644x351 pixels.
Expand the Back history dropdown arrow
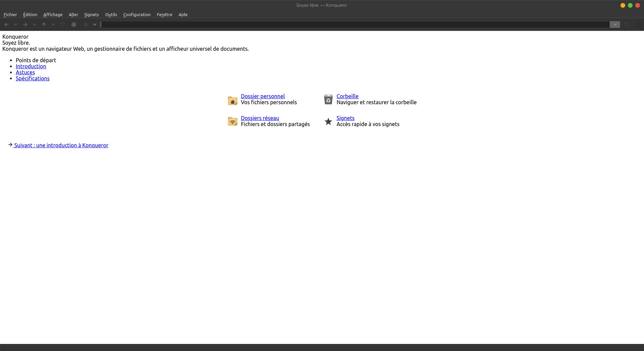point(15,25)
